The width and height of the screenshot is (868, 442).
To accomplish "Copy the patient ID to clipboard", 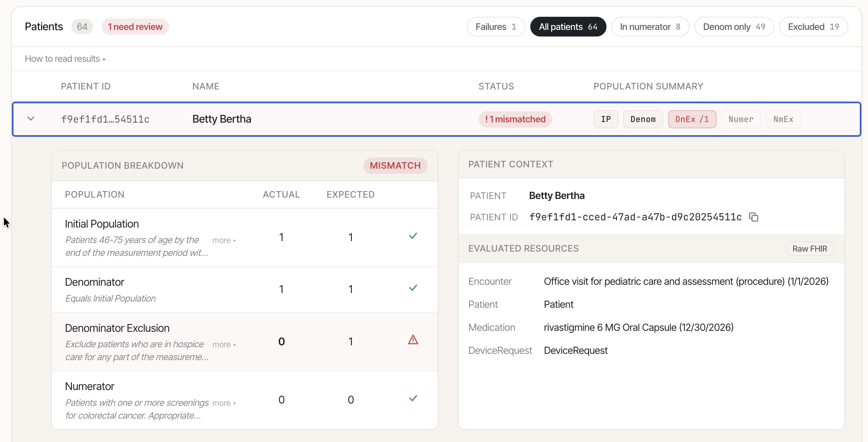I will point(753,217).
